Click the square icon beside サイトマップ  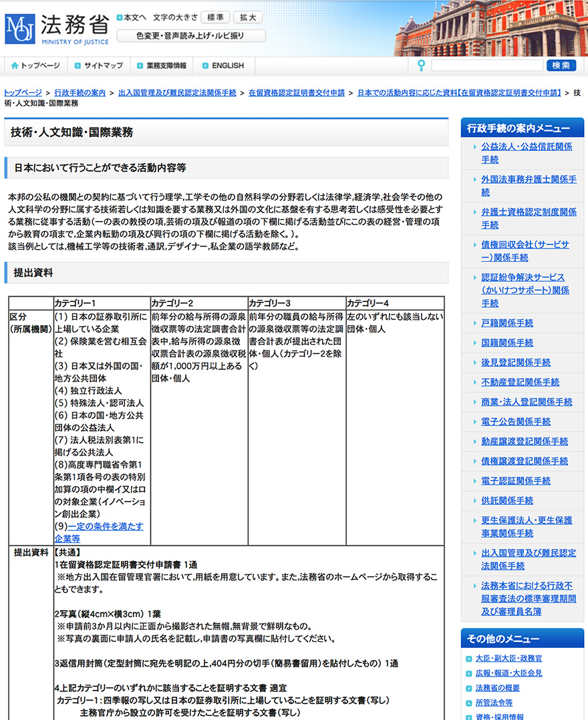(78, 65)
